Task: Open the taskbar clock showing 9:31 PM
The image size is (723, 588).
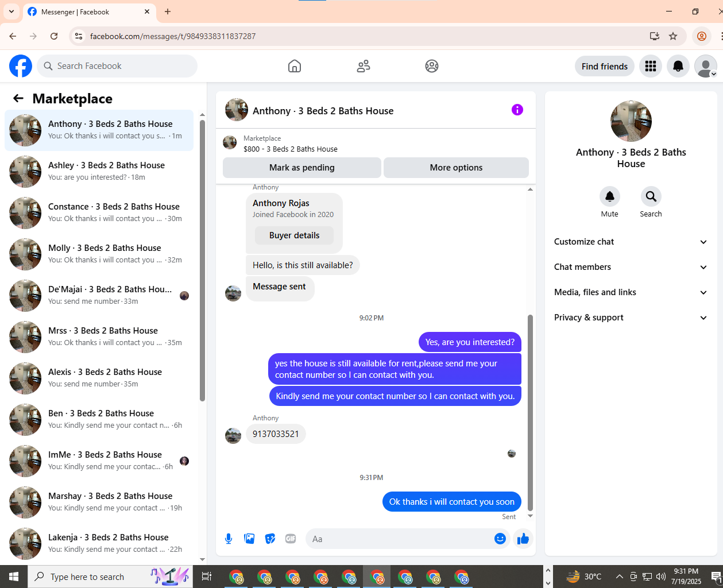Action: (x=686, y=577)
